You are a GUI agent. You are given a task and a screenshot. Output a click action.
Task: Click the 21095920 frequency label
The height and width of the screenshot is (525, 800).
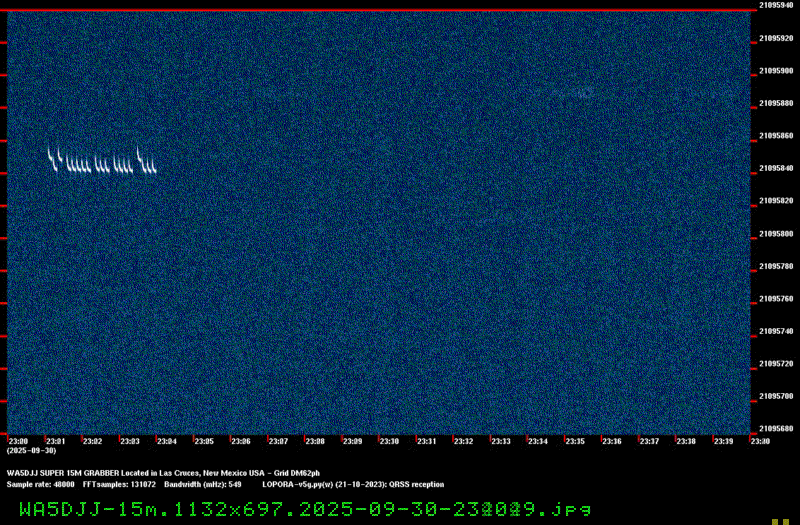click(776, 38)
